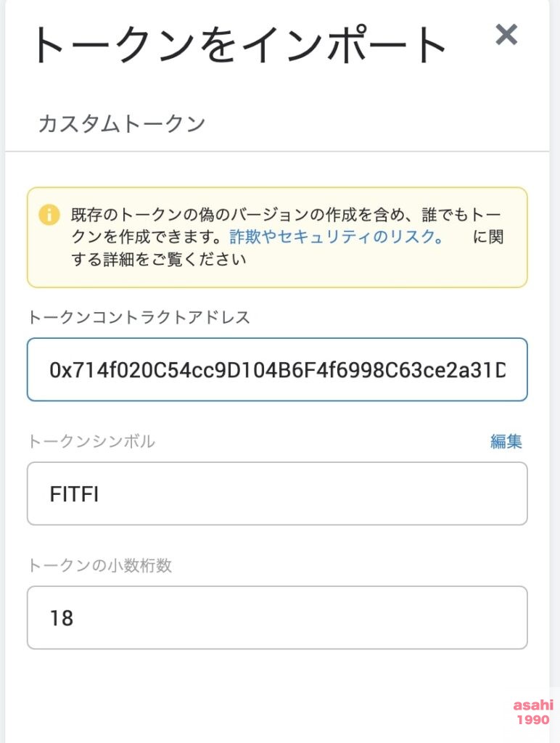Viewport: 560px width, 743px height.
Task: Click the yellow info icon in the warning
Action: pyautogui.click(x=49, y=215)
